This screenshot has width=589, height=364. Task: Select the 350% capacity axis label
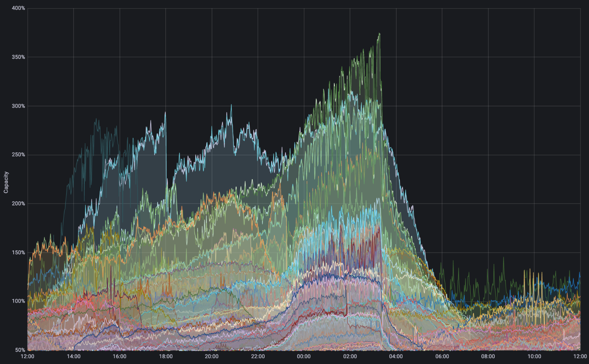pos(18,57)
